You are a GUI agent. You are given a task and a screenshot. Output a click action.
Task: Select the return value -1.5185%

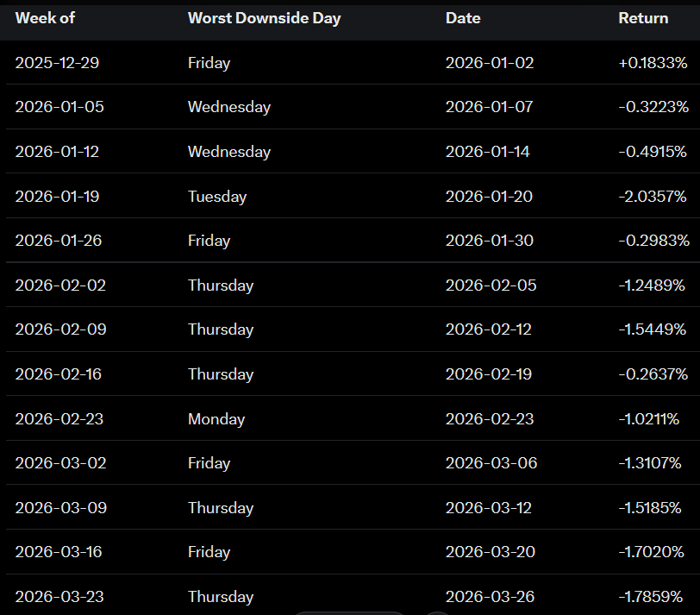tap(650, 507)
